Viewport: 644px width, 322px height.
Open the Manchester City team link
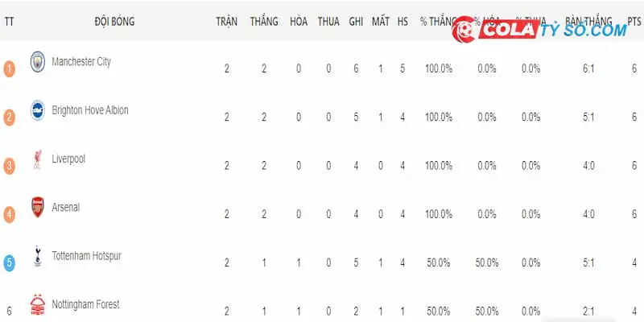click(x=81, y=62)
